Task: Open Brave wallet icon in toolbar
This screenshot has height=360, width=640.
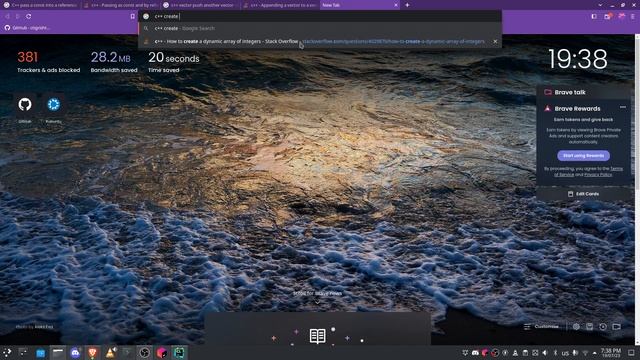Action: tap(607, 16)
